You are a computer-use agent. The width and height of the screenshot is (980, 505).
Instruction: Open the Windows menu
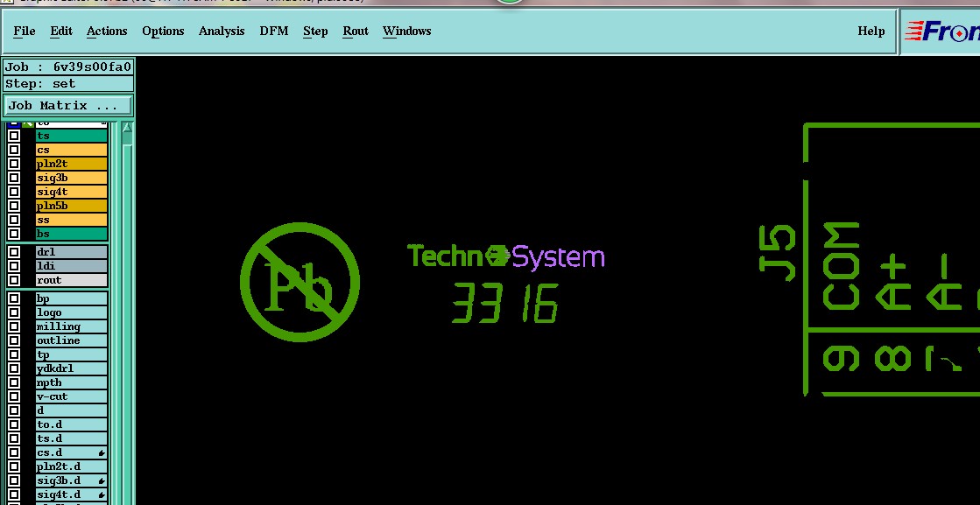pos(407,32)
